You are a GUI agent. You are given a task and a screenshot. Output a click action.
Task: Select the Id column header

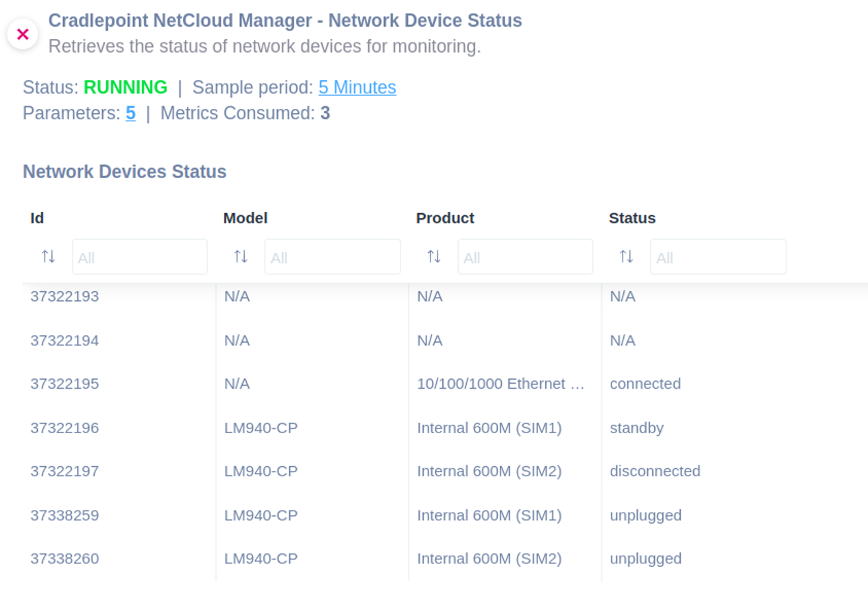tap(37, 218)
